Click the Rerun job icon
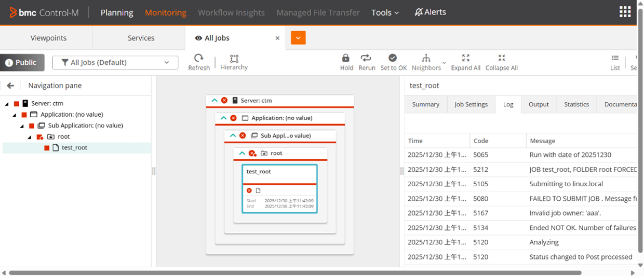 point(366,58)
